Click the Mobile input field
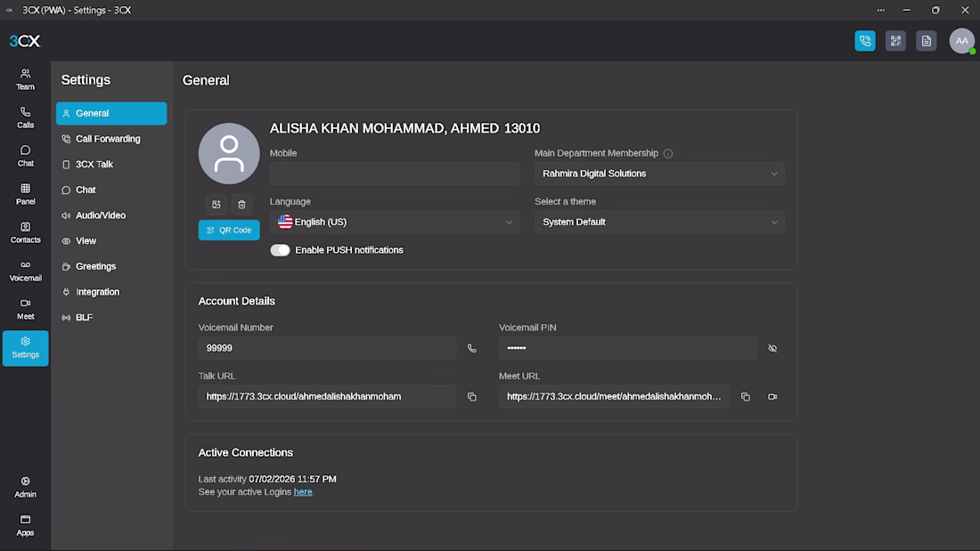The image size is (980, 551). 395,174
